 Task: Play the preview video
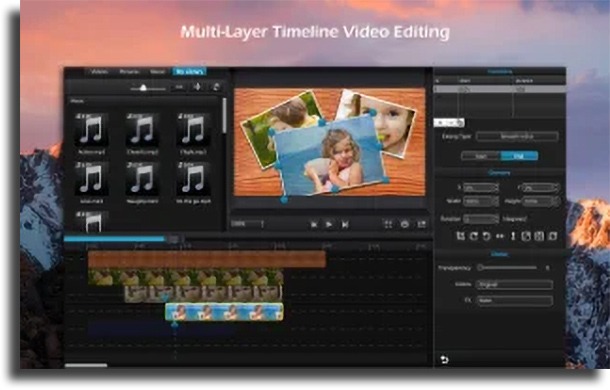click(x=329, y=225)
